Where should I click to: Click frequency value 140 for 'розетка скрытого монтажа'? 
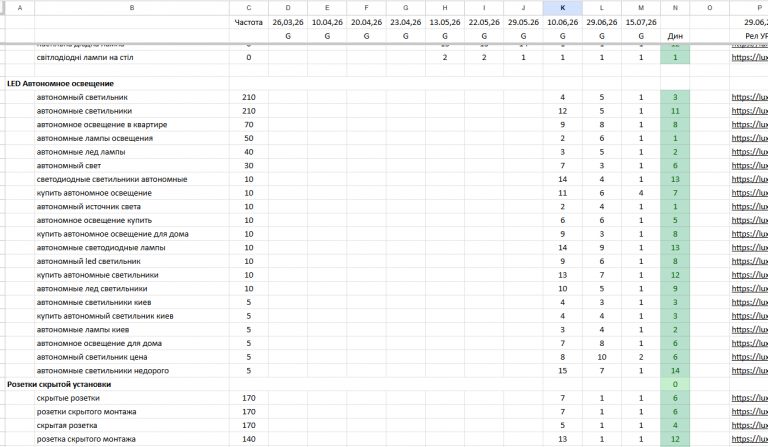pyautogui.click(x=249, y=440)
